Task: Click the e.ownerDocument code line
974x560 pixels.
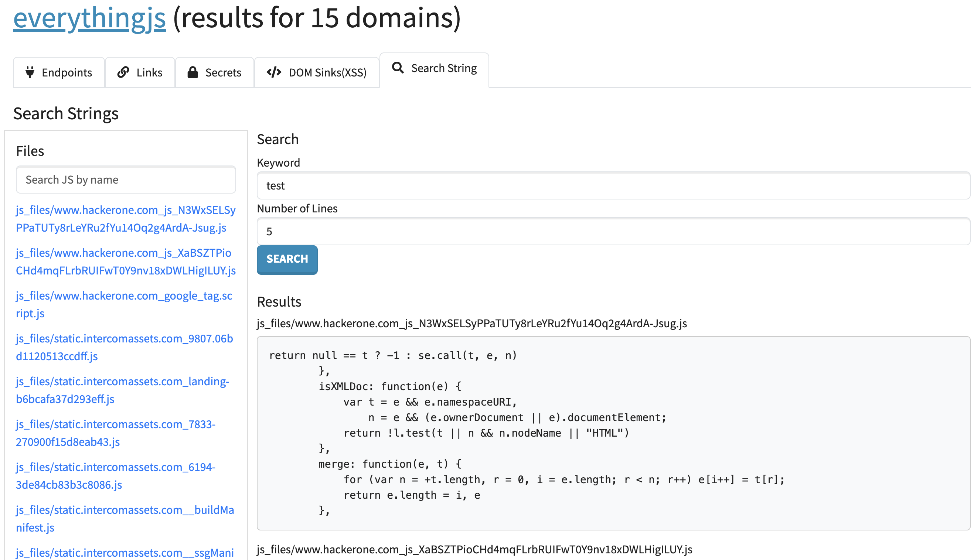Action: [x=517, y=417]
